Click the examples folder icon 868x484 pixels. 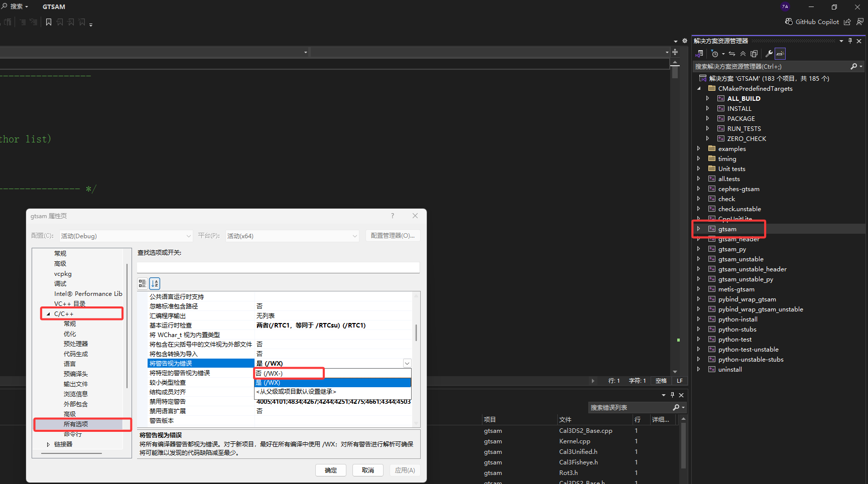(x=712, y=148)
